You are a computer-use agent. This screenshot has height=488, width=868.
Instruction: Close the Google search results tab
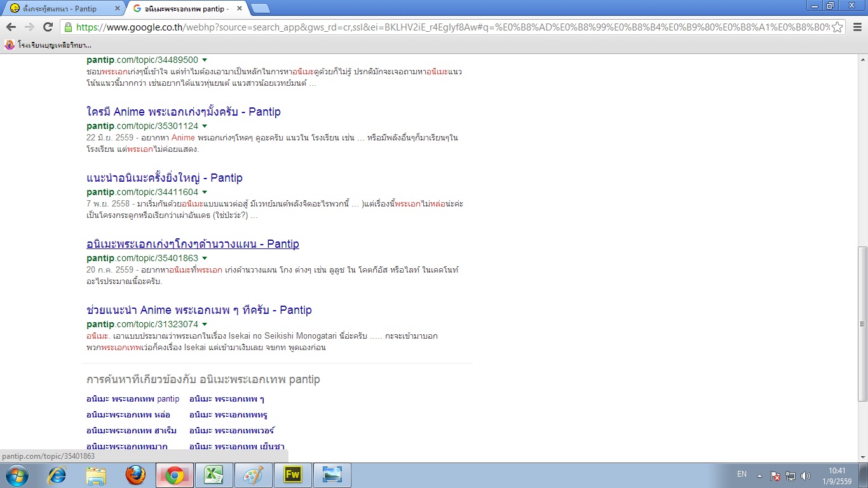(240, 9)
